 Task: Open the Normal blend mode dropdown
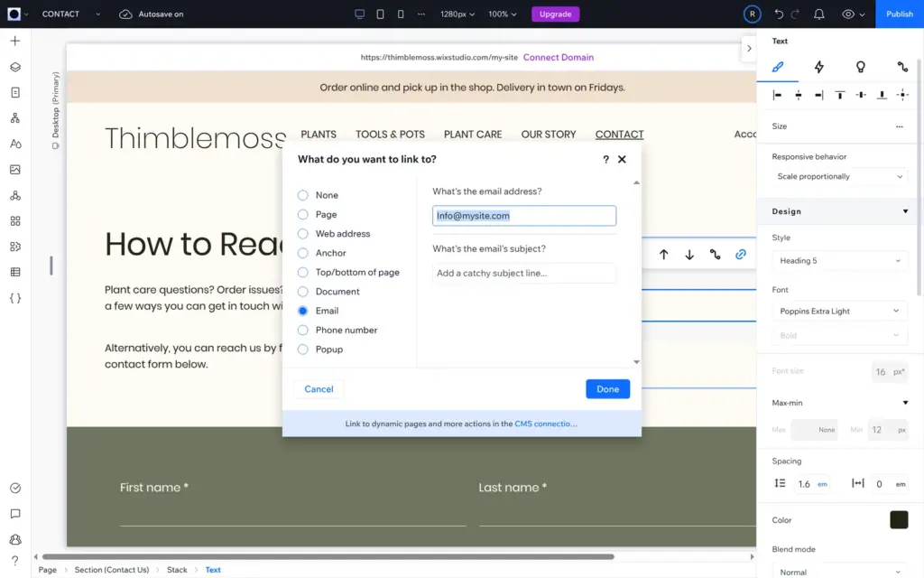[x=839, y=572]
